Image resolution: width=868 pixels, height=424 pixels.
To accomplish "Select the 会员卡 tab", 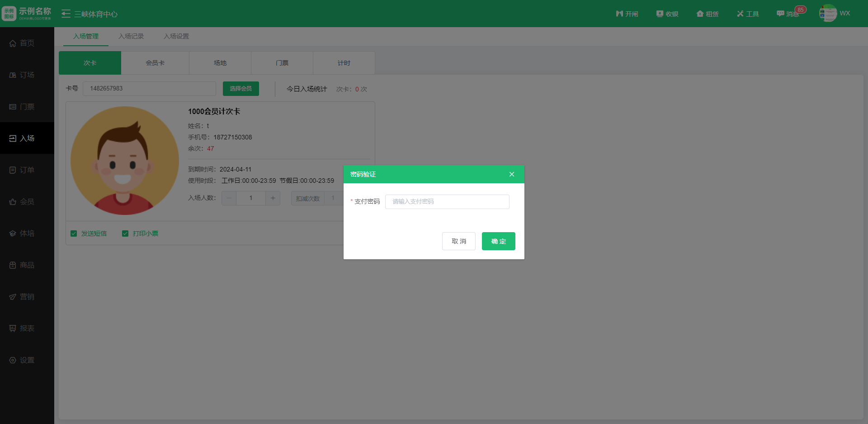I will pyautogui.click(x=155, y=63).
